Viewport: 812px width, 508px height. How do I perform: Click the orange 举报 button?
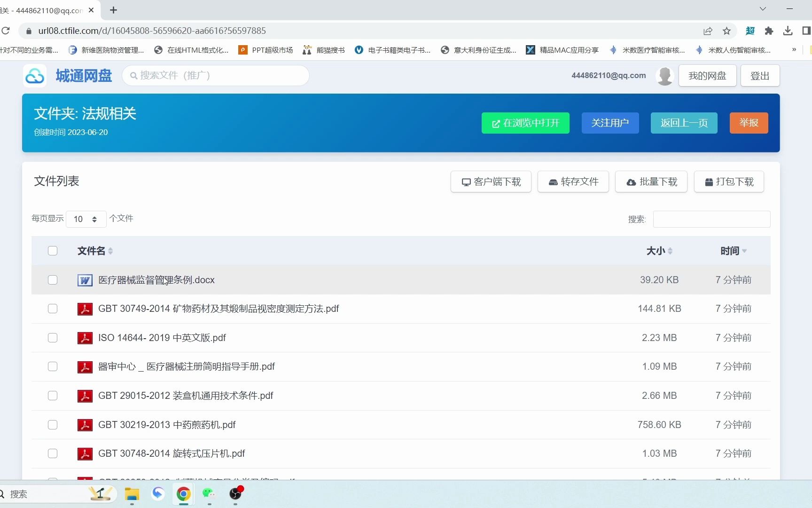[749, 123]
